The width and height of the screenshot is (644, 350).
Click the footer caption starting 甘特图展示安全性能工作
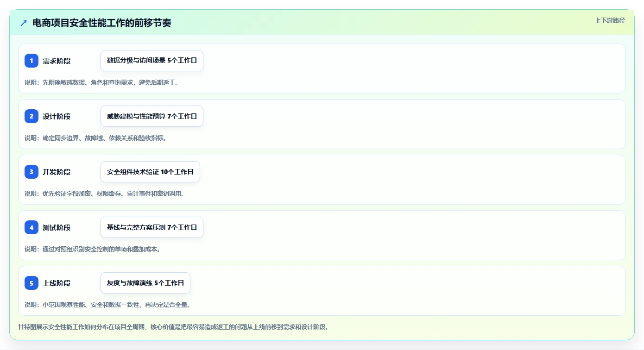click(x=173, y=327)
